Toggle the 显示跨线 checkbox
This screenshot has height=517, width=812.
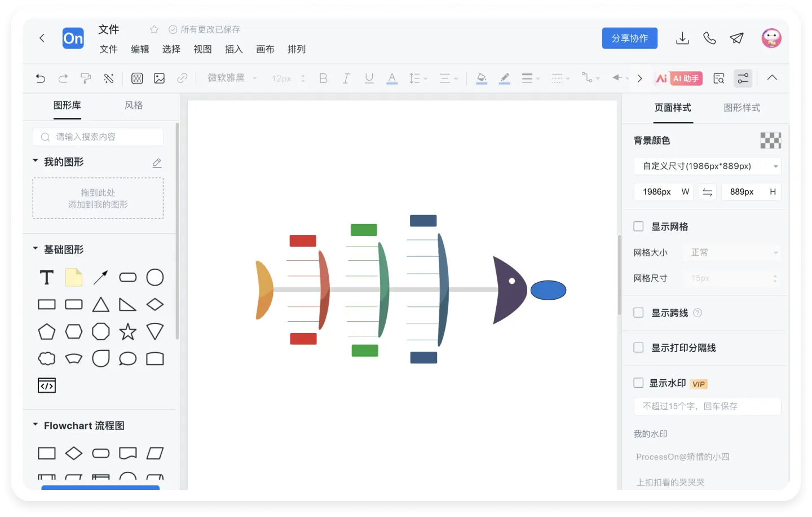click(638, 313)
